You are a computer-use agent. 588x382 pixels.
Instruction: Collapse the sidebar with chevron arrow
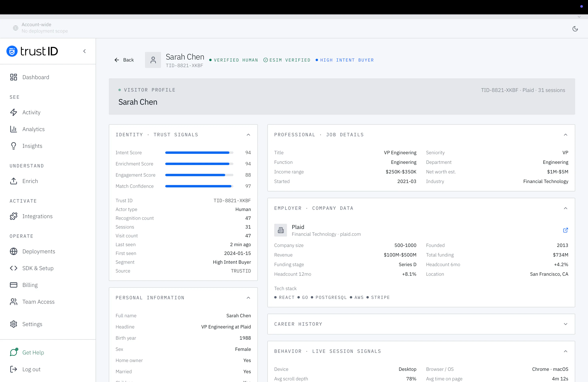[84, 51]
